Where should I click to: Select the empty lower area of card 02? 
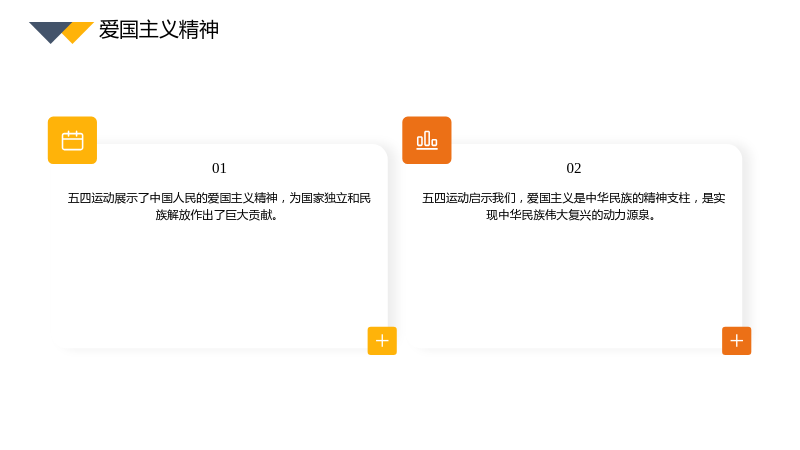pos(573,286)
